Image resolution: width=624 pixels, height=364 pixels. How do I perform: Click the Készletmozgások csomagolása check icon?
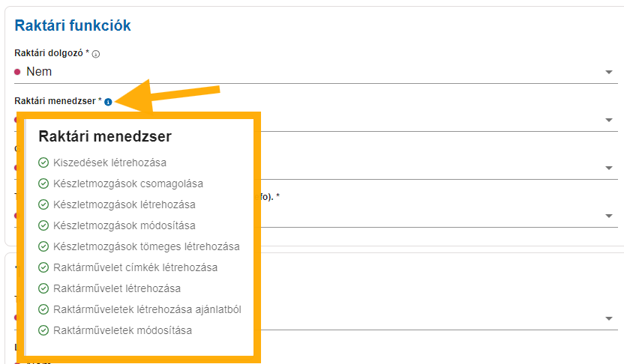[x=43, y=183]
